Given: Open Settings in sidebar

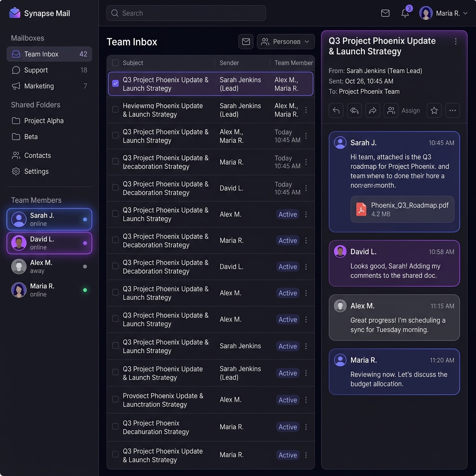Looking at the screenshot, I should pyautogui.click(x=49, y=171).
